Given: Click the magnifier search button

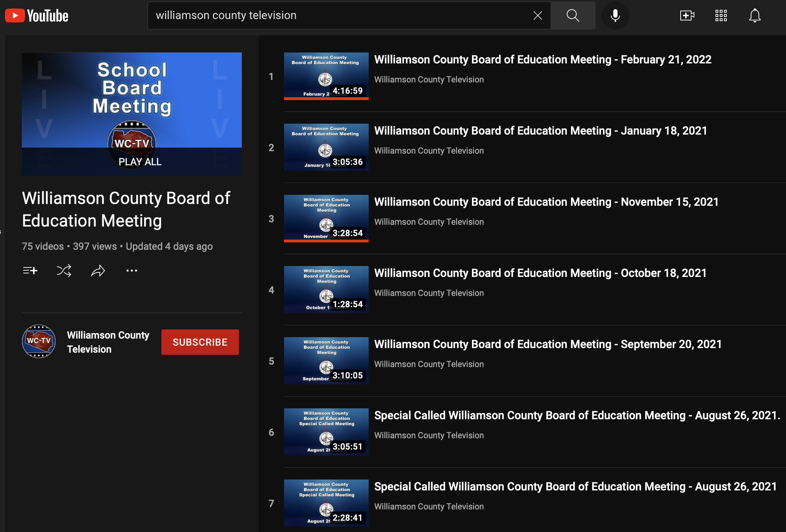Looking at the screenshot, I should coord(573,16).
